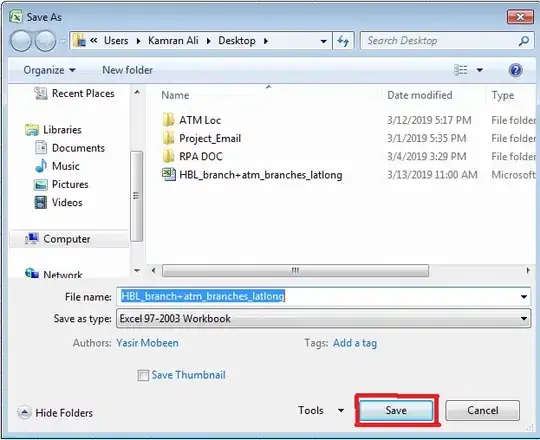Expand the File name history dropdown arrow
This screenshot has height=440, width=540.
(524, 296)
